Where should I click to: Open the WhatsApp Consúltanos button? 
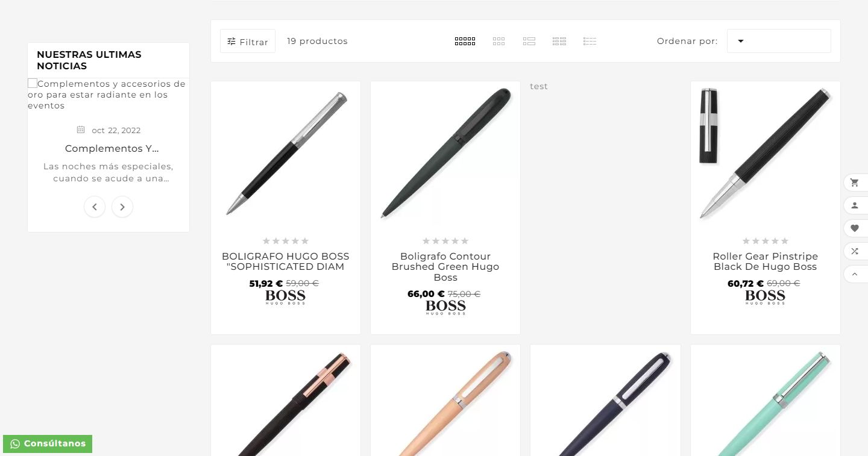[x=48, y=444]
